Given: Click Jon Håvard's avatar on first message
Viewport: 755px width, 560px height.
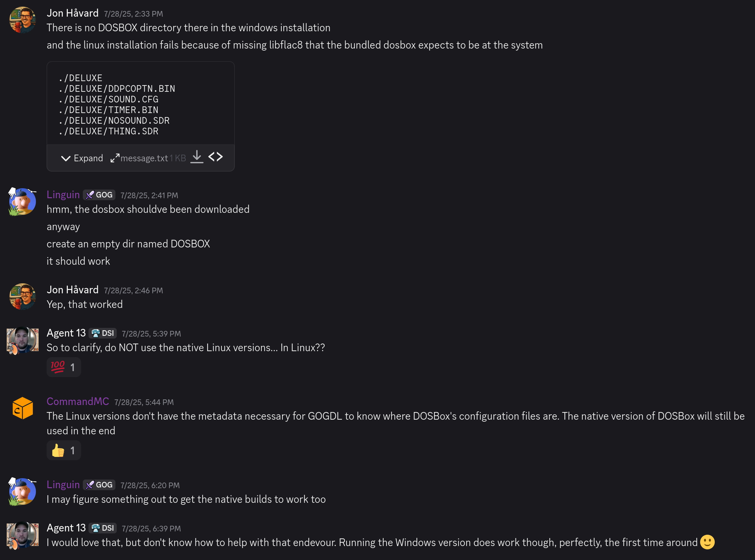Looking at the screenshot, I should (22, 20).
